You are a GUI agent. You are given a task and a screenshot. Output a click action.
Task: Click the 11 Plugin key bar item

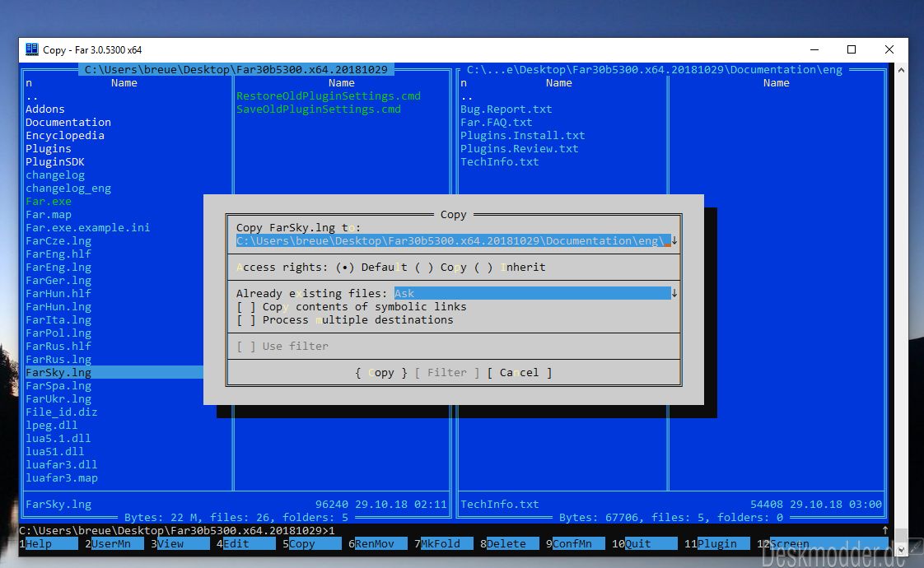717,544
